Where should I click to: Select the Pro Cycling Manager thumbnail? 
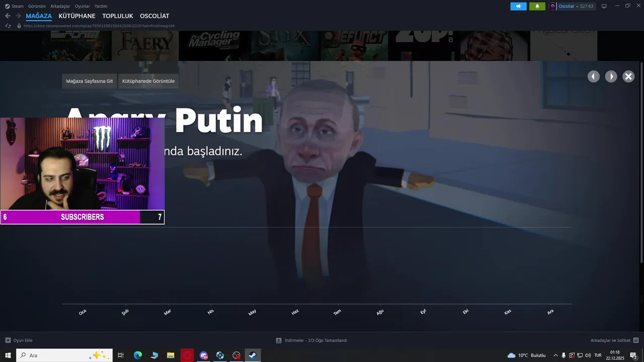pyautogui.click(x=214, y=46)
